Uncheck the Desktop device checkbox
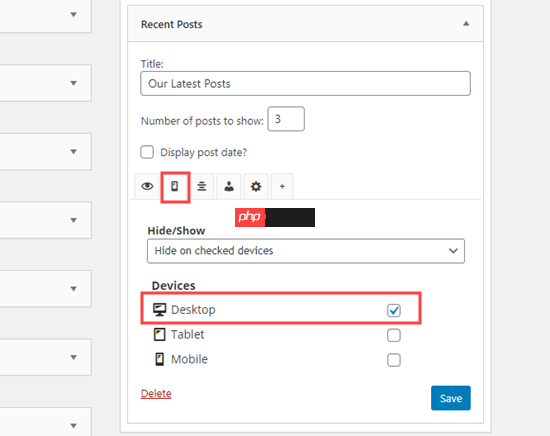Image resolution: width=550 pixels, height=436 pixels. click(x=394, y=310)
